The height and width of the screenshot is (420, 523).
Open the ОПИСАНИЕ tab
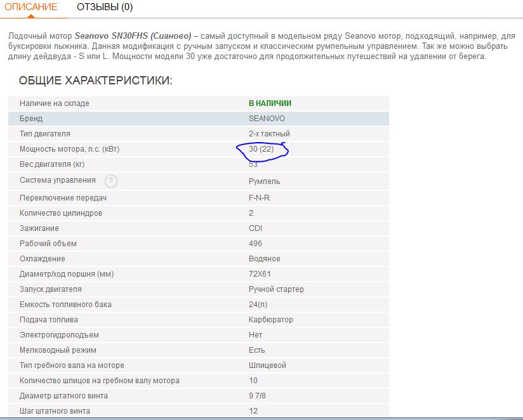click(31, 8)
